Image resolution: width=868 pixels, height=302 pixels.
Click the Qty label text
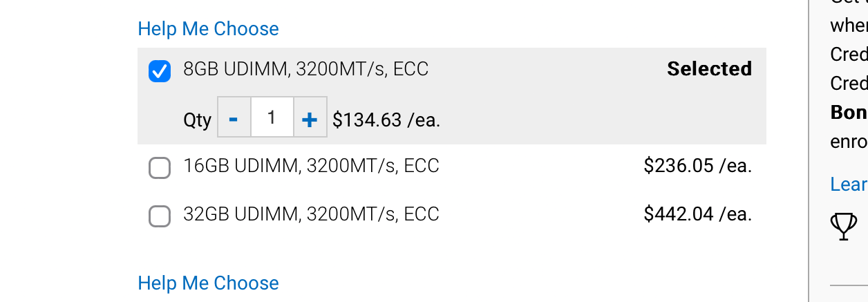click(197, 120)
